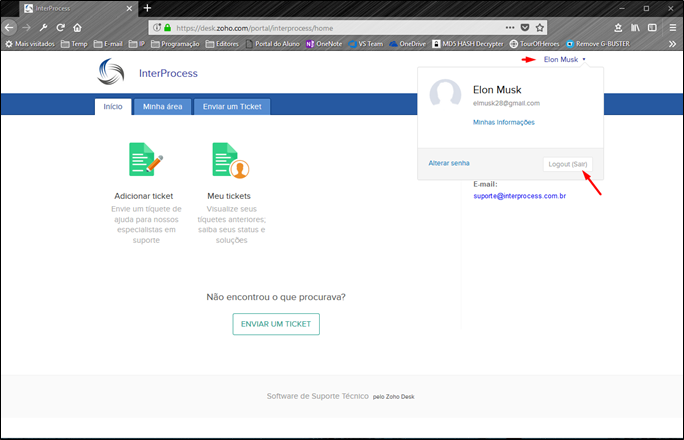Switch to the Minha área tab
This screenshot has width=684, height=440.
pyautogui.click(x=163, y=106)
